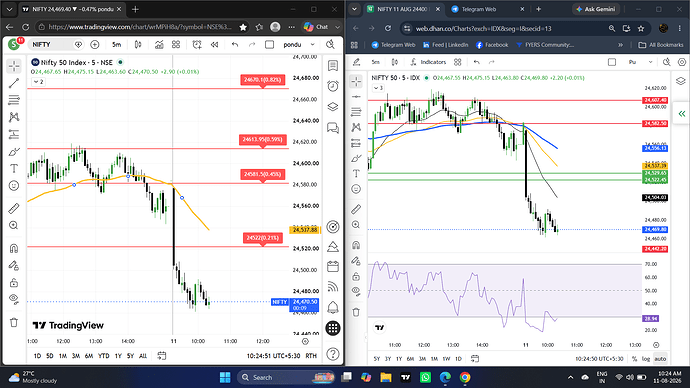This screenshot has height=388, width=690.
Task: Expand the indicator legend count 3 in Dhan chart
Action: coord(378,88)
